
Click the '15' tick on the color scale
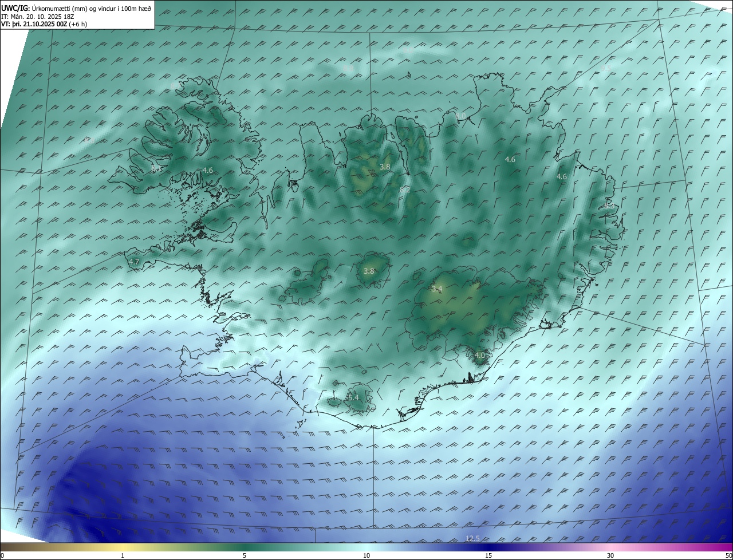click(x=488, y=555)
